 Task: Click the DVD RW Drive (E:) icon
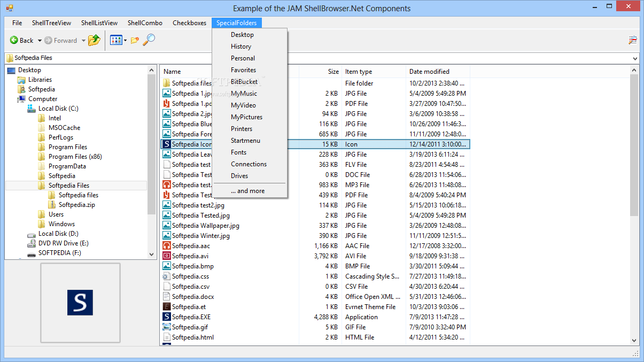[x=32, y=243]
